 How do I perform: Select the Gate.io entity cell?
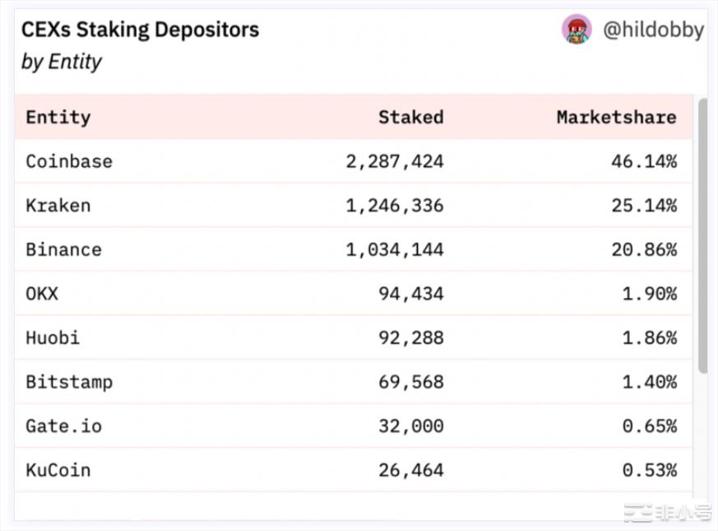point(64,425)
